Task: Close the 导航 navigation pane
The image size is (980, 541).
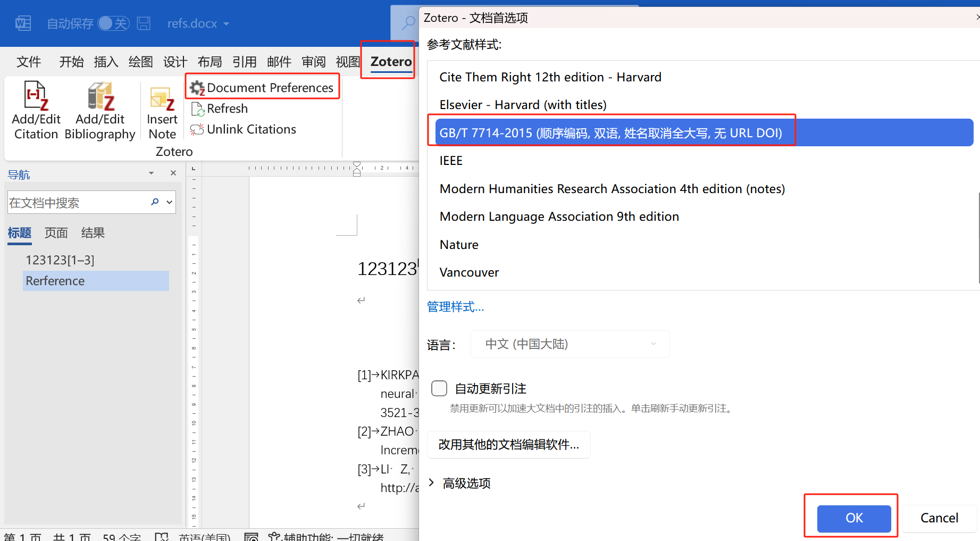Action: (173, 173)
